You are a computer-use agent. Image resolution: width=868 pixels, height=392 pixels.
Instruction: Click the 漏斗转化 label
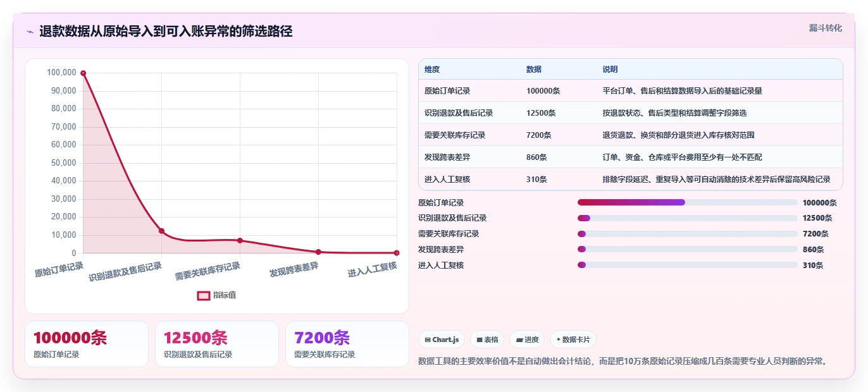point(825,28)
